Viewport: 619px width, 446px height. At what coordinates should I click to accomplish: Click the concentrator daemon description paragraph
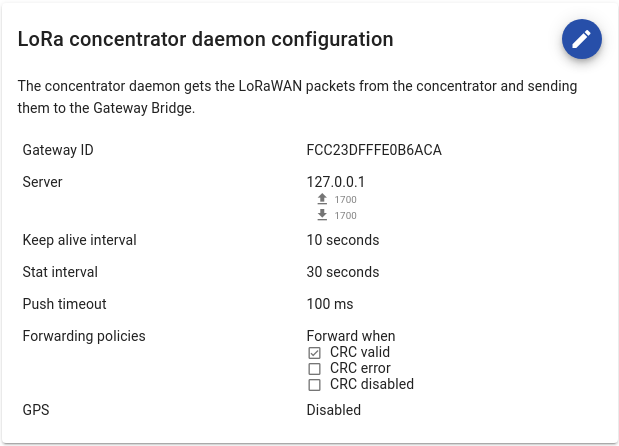tap(298, 97)
